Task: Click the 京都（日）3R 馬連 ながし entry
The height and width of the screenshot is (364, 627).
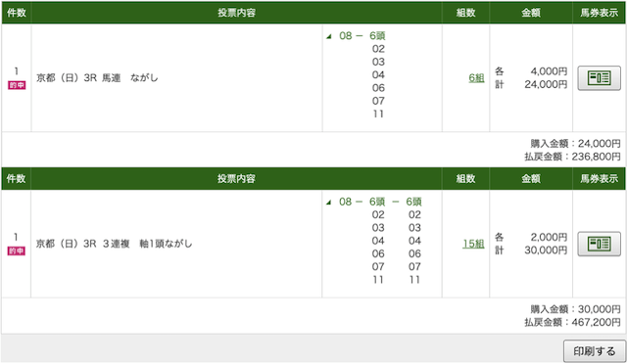Action: coord(97,78)
